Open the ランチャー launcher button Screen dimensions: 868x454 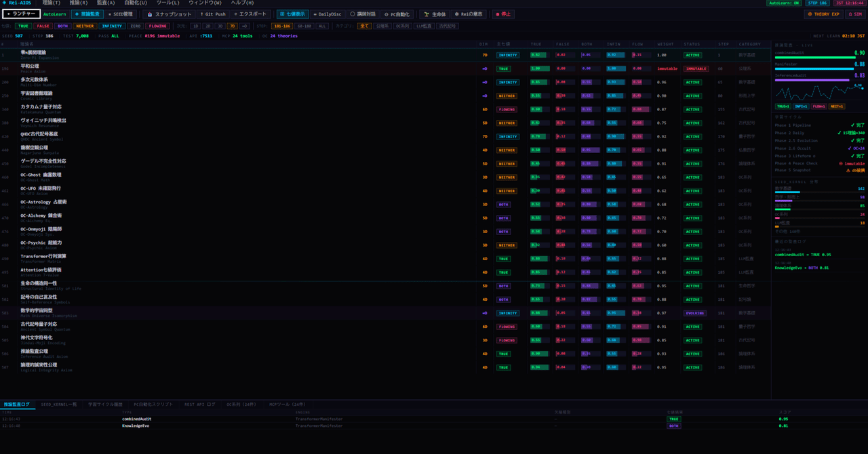(x=22, y=14)
